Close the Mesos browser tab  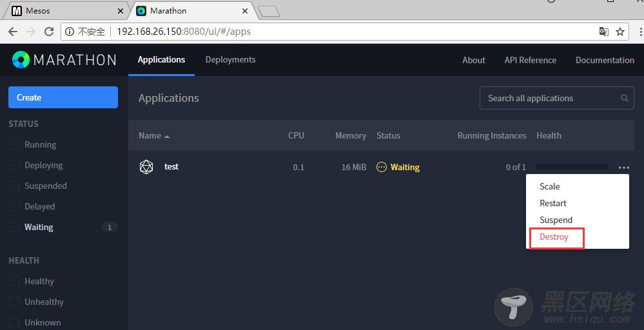click(x=121, y=11)
